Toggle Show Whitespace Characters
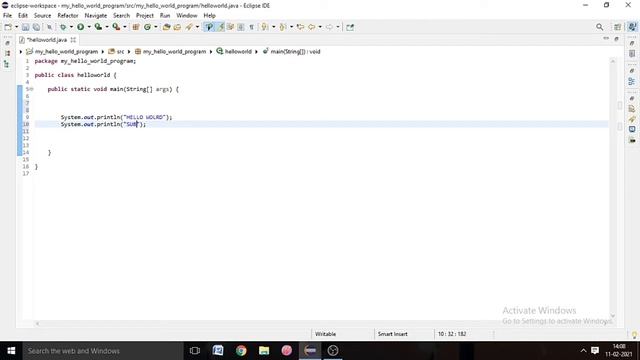The image size is (640, 360). click(251, 27)
